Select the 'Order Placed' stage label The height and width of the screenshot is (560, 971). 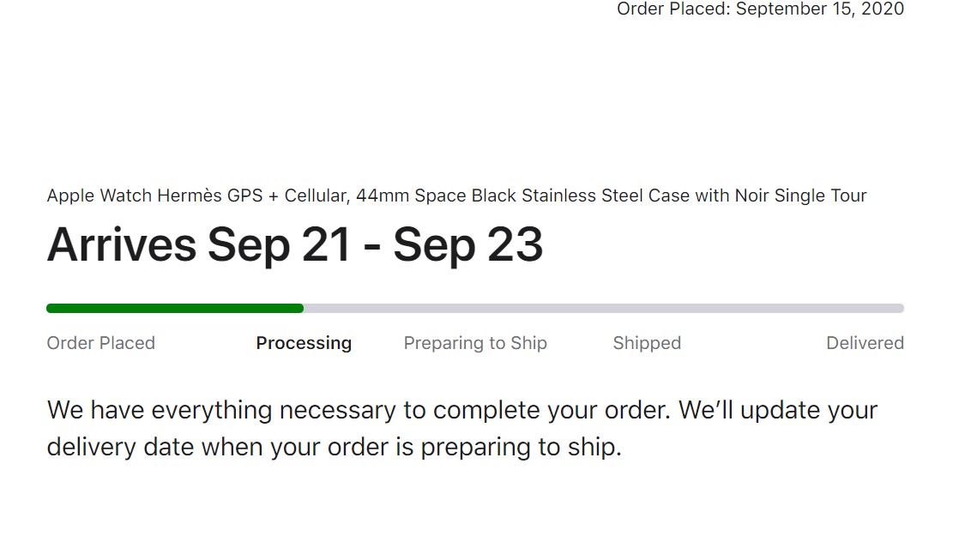101,343
